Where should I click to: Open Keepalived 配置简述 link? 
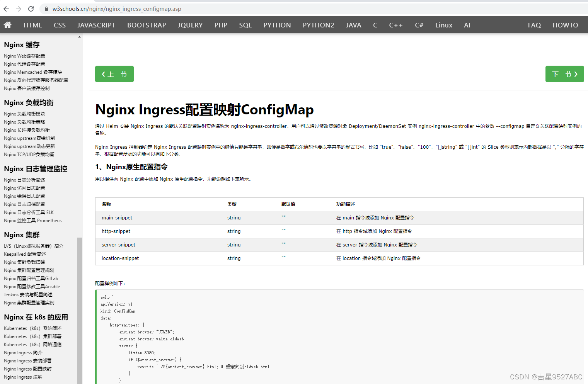[x=25, y=254]
